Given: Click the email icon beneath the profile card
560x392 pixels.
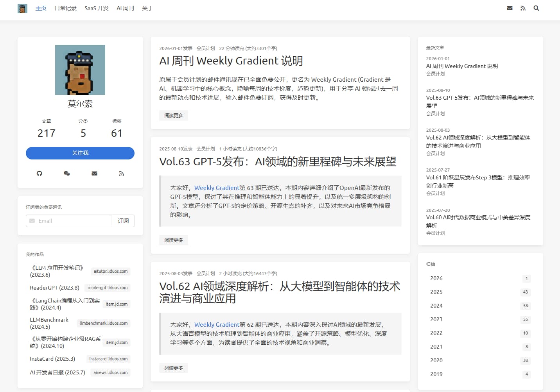Looking at the screenshot, I should click(94, 173).
